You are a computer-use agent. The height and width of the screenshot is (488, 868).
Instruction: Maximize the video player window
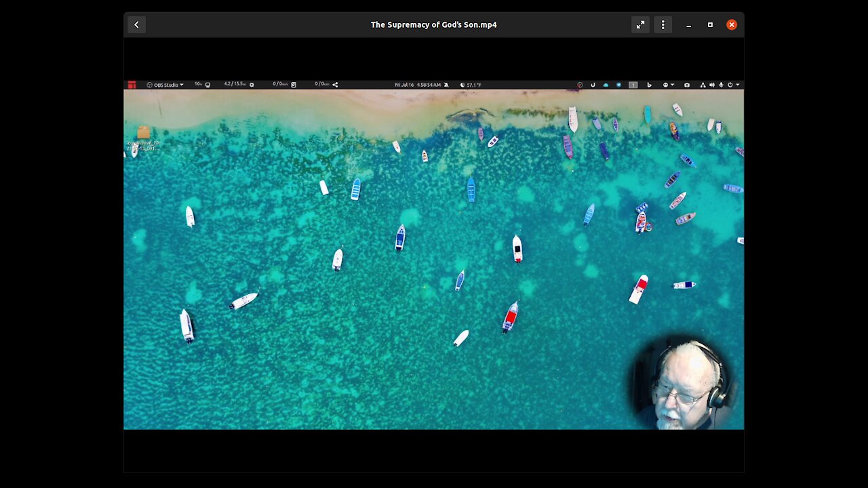click(710, 24)
